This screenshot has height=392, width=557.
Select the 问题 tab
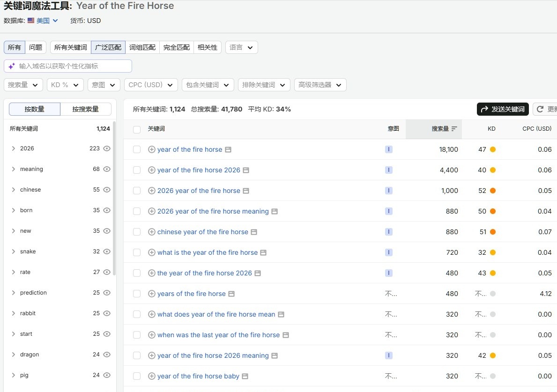tap(36, 47)
